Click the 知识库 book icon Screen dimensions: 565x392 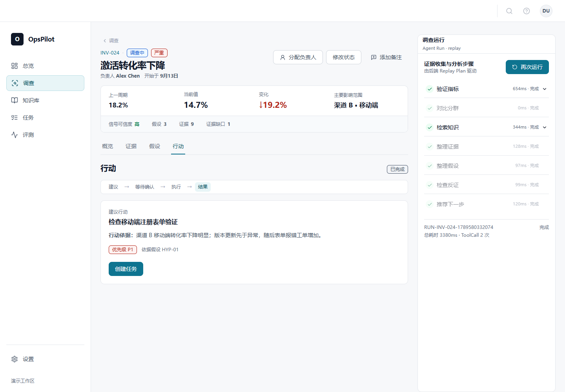click(x=15, y=100)
